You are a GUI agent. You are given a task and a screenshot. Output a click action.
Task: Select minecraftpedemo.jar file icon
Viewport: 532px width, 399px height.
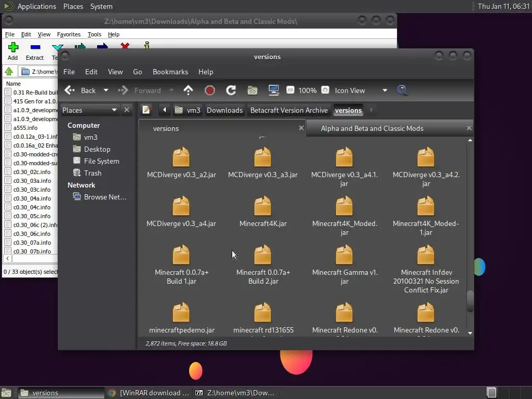click(x=181, y=312)
